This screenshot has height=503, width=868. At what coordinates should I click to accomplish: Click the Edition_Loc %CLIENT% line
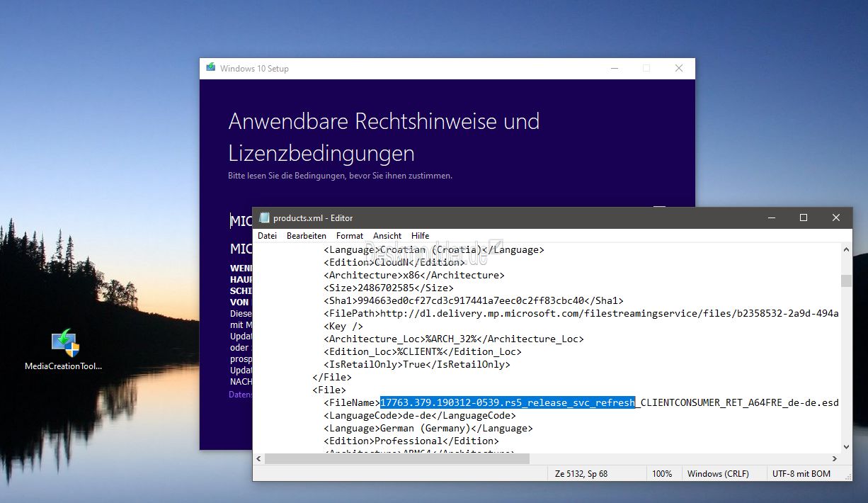click(x=423, y=351)
